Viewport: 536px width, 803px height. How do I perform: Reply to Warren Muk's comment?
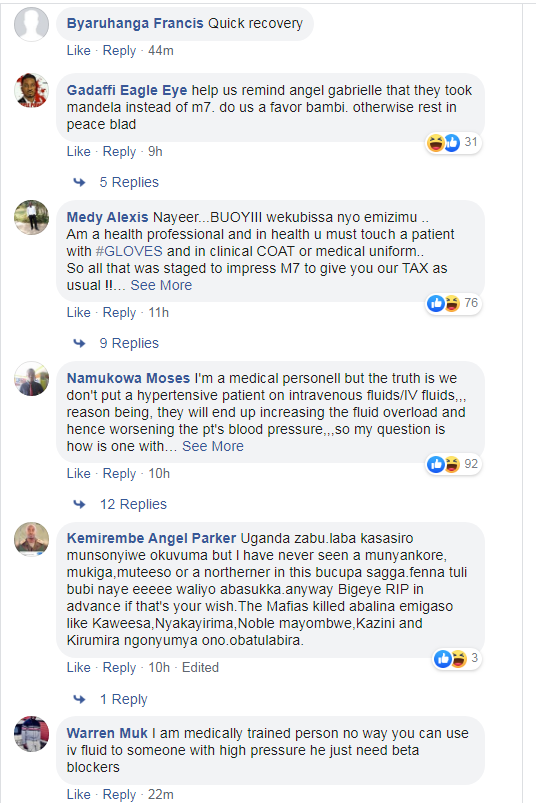[119, 794]
